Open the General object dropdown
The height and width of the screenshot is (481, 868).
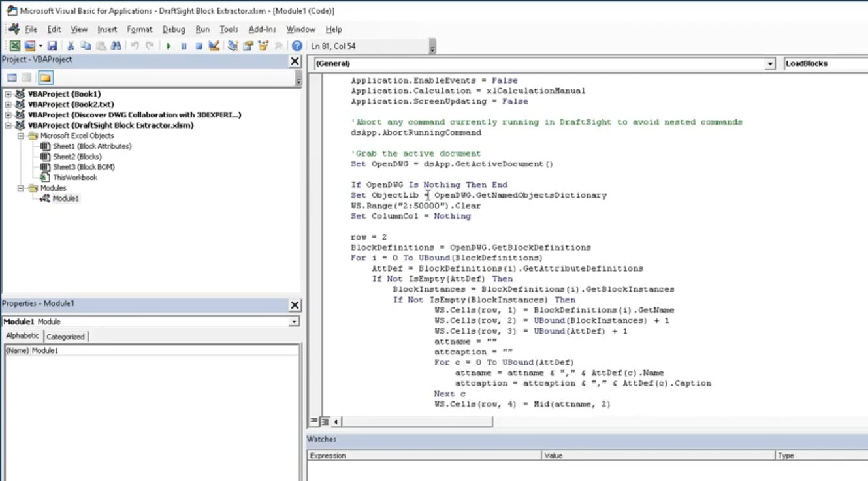click(x=772, y=63)
